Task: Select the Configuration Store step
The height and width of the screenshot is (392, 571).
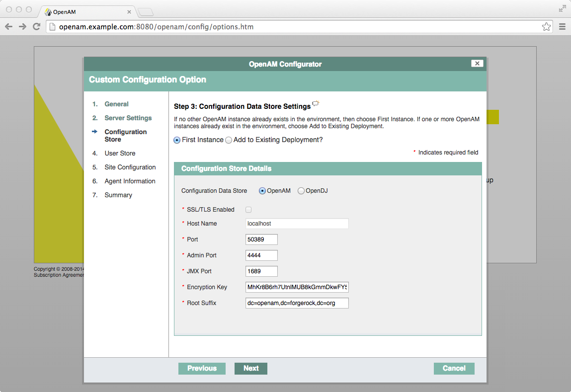Action: pyautogui.click(x=126, y=136)
